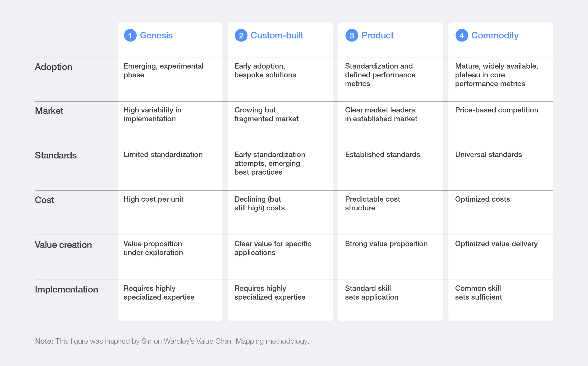Image resolution: width=588 pixels, height=366 pixels.
Task: Click the 'Price-based competition' cell text
Action: point(496,110)
